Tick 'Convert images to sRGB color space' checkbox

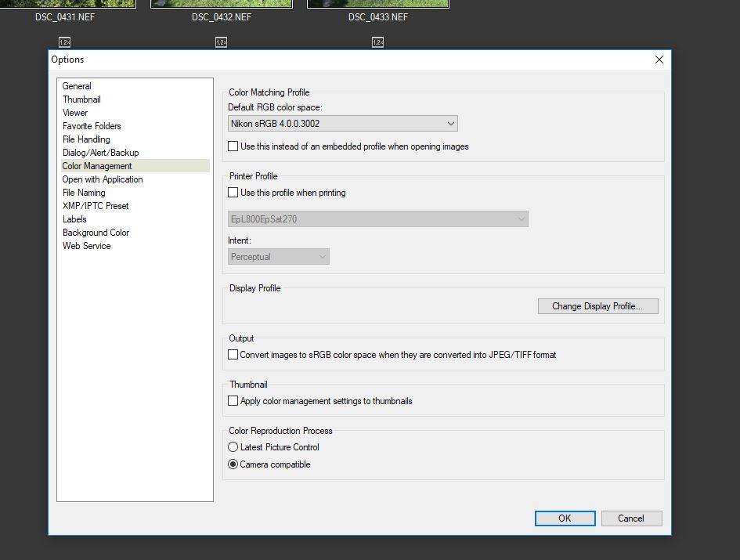point(233,355)
